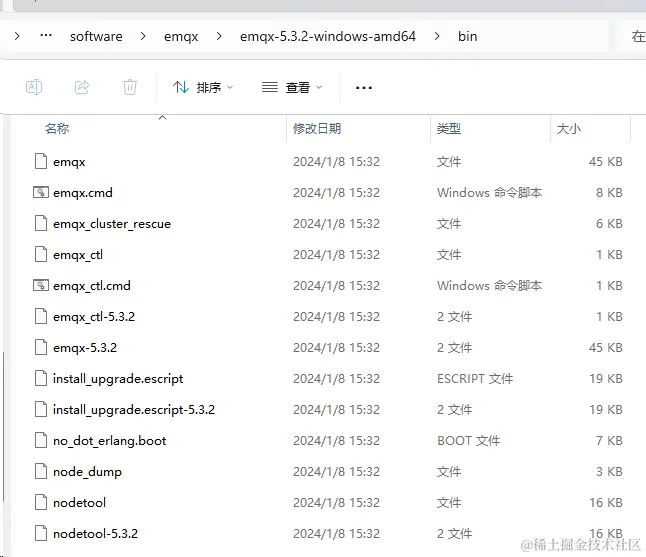The width and height of the screenshot is (646, 557).
Task: Click the ESCRIPT 文件 type cell
Action: (x=475, y=379)
